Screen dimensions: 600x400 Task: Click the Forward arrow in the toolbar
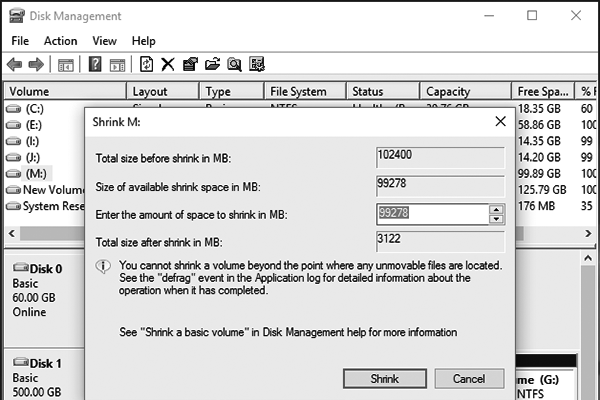tap(36, 65)
